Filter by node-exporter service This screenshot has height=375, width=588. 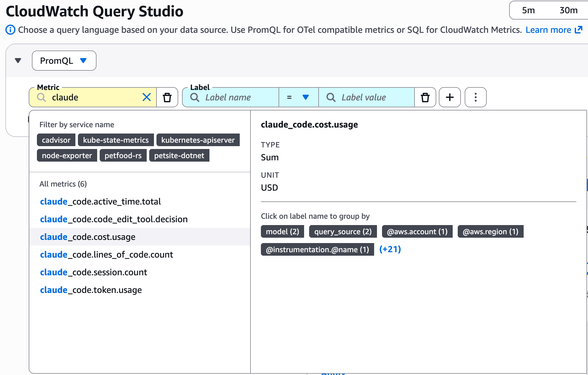[x=67, y=155]
